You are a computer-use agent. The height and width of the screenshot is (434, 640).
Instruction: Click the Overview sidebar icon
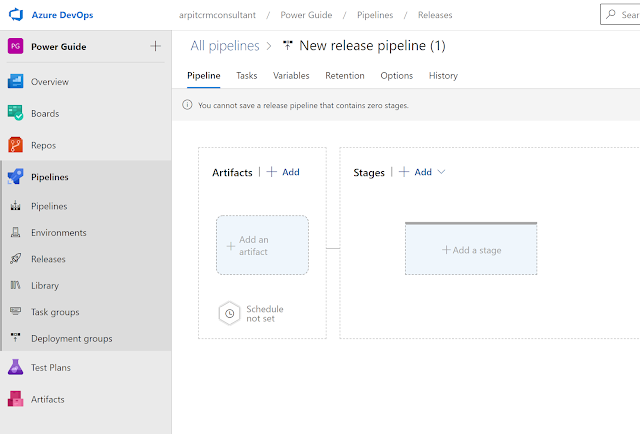16,81
